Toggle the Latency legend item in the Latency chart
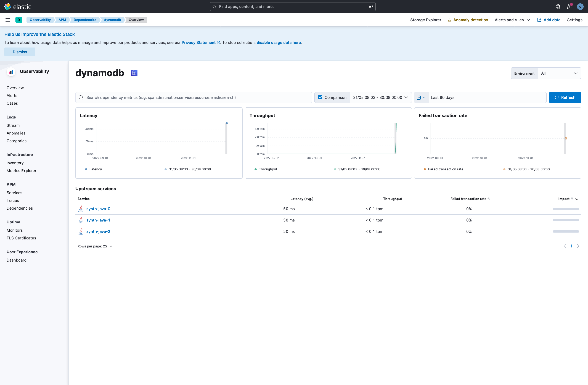 (94, 169)
